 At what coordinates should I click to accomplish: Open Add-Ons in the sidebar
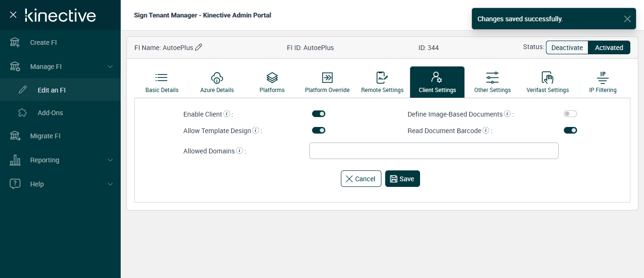click(x=60, y=113)
